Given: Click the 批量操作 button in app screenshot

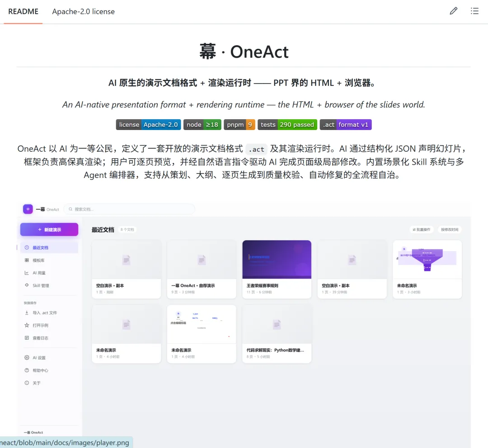Looking at the screenshot, I should pos(422,229).
